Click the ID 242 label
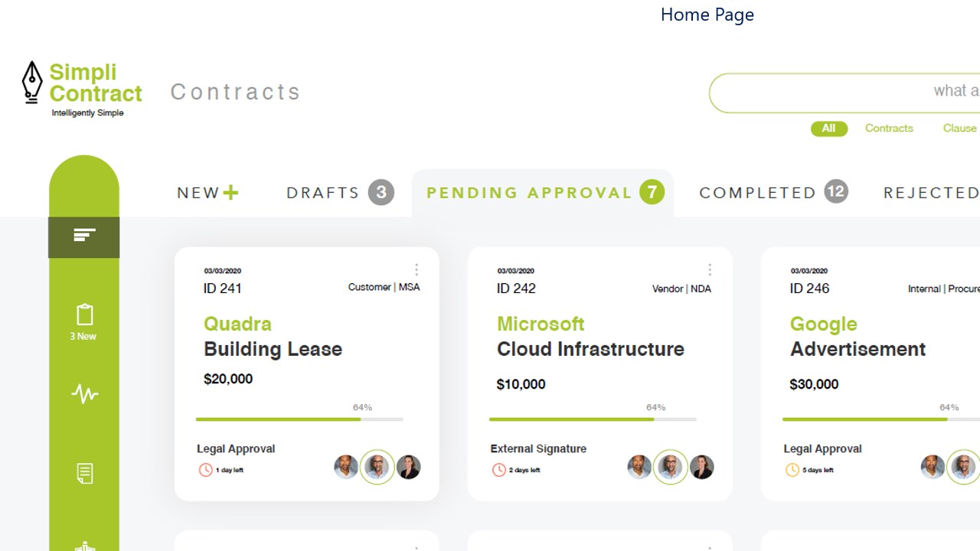The image size is (980, 551). tap(516, 289)
